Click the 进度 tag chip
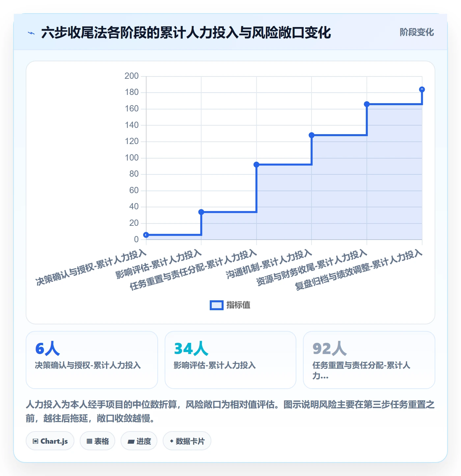This screenshot has height=476, width=461. point(139,441)
